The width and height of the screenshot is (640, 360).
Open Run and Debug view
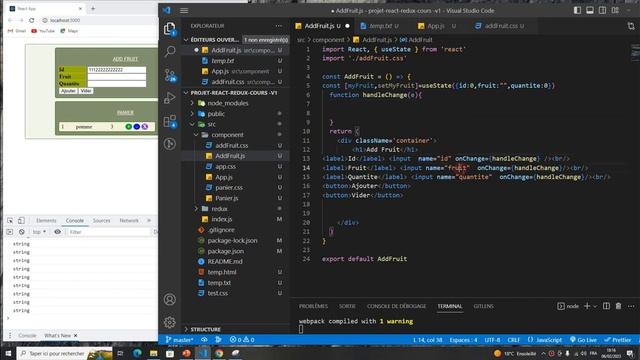(x=170, y=98)
